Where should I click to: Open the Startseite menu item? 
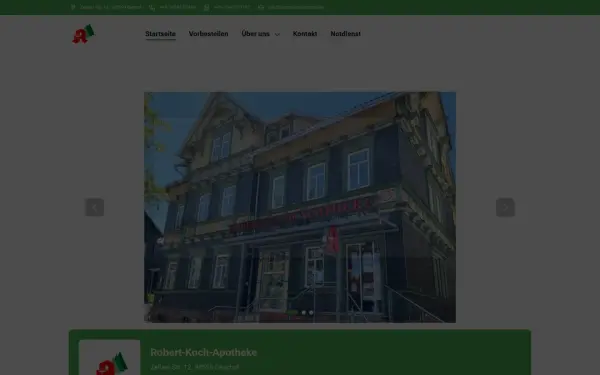point(160,34)
